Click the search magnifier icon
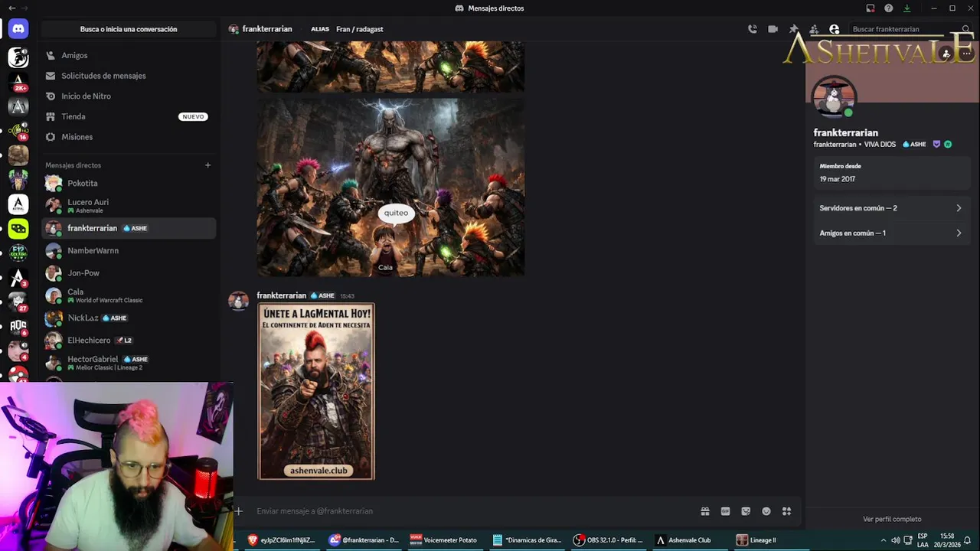The height and width of the screenshot is (551, 980). 966,29
